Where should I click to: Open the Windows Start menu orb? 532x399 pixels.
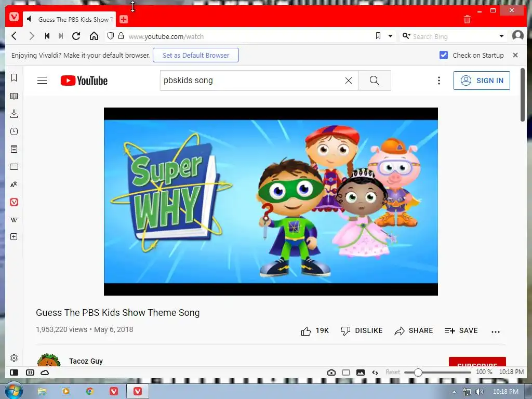(14, 391)
